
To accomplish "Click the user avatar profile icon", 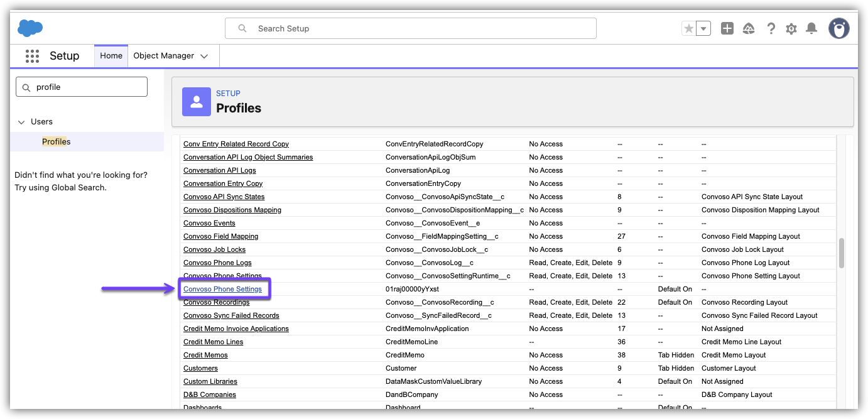I will tap(838, 28).
